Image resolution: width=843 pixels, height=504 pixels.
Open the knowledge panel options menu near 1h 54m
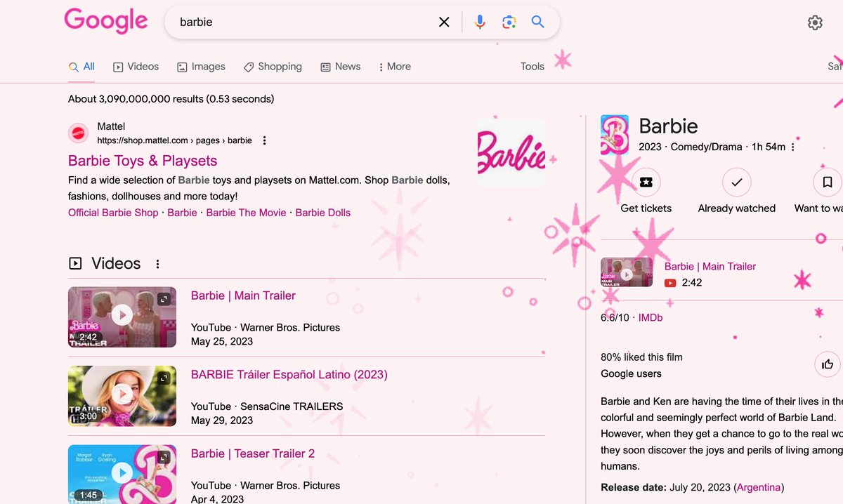(x=792, y=147)
